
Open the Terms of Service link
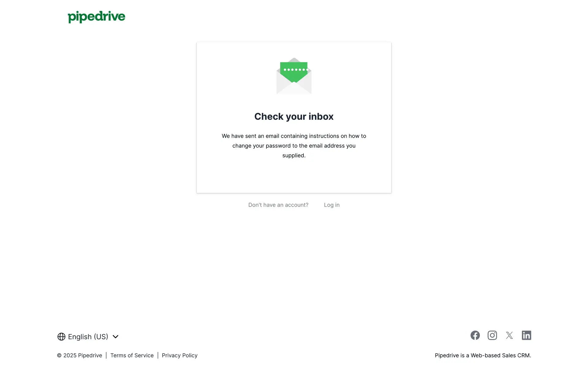pyautogui.click(x=132, y=355)
